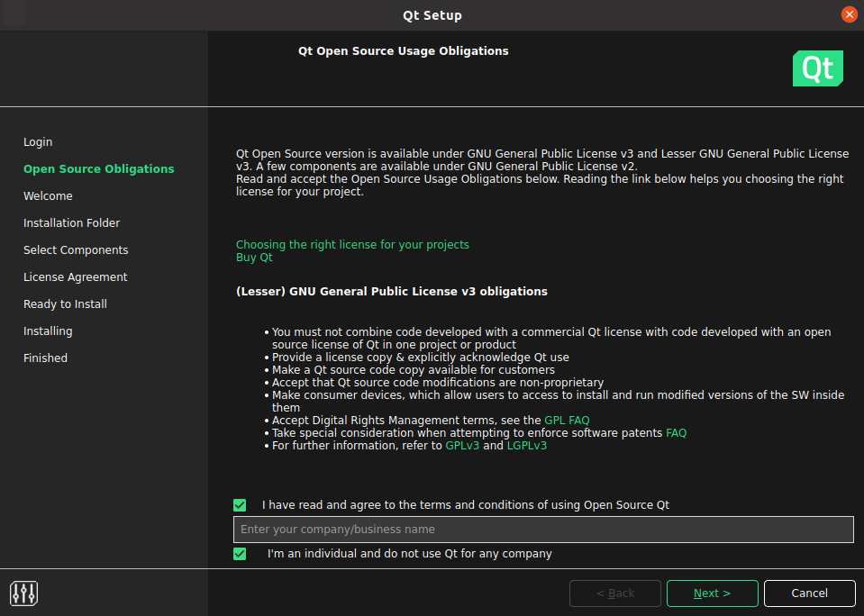Open the Choosing the right license link
Screen dimensions: 864x616
(x=352, y=245)
